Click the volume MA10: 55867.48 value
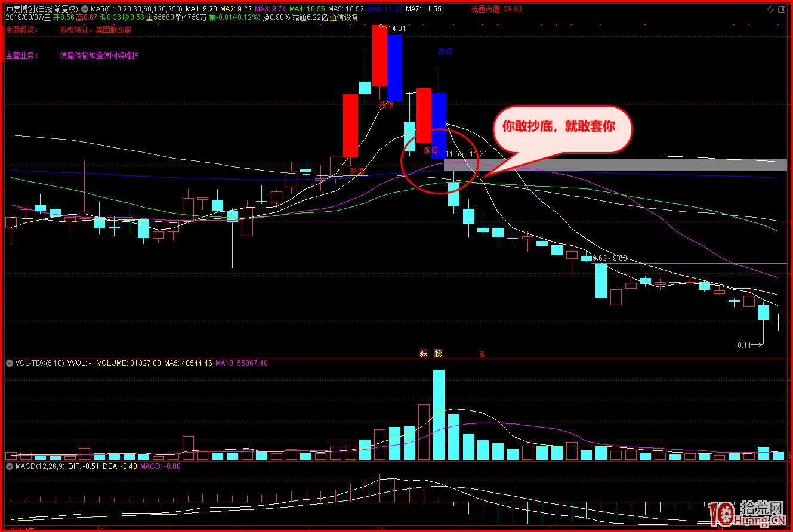The image size is (793, 532). click(242, 363)
